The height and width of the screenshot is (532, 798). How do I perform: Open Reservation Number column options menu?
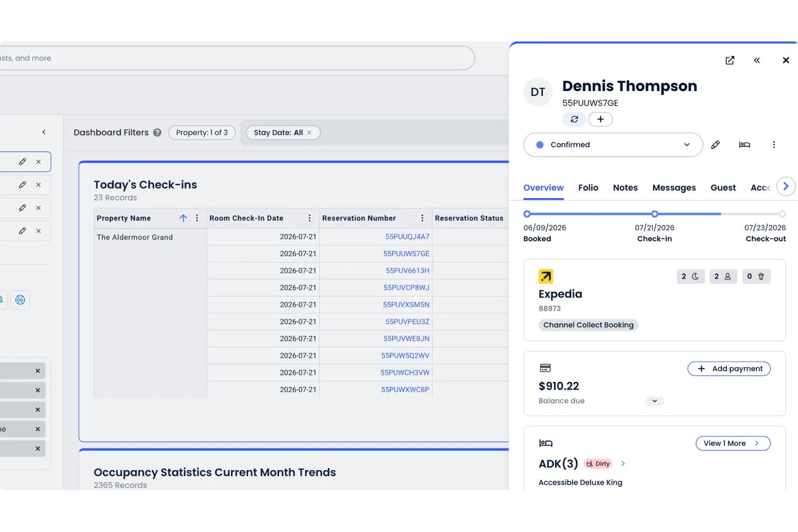coord(422,218)
